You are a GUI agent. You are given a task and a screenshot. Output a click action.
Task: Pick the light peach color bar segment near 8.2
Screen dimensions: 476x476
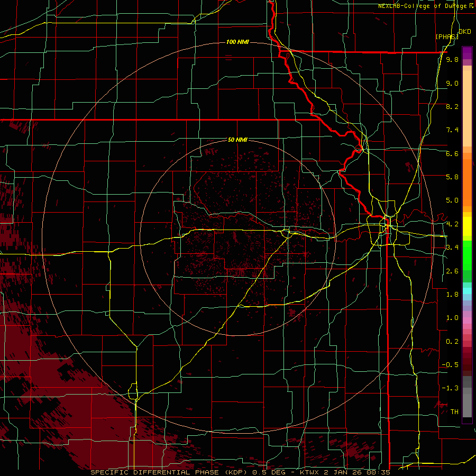[x=467, y=108]
